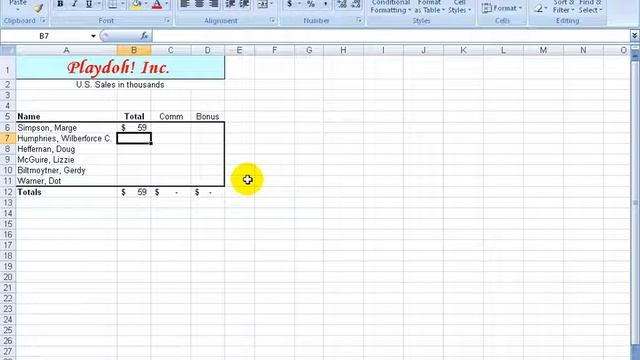Open the Underline style dropdown arrow
This screenshot has height=360, width=640.
tap(99, 4)
